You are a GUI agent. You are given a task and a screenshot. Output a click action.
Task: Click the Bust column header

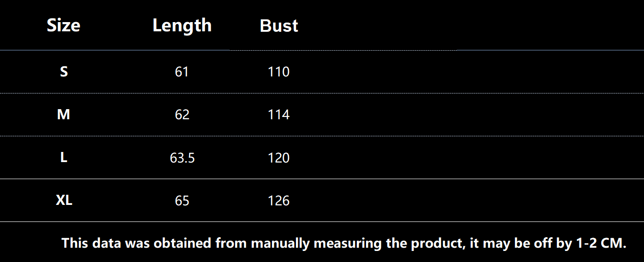(x=279, y=26)
